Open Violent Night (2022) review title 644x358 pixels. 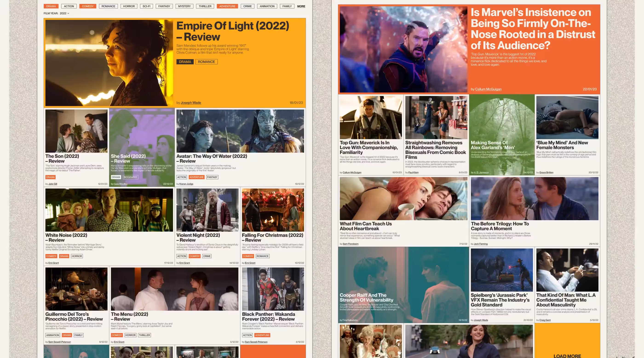tap(198, 237)
